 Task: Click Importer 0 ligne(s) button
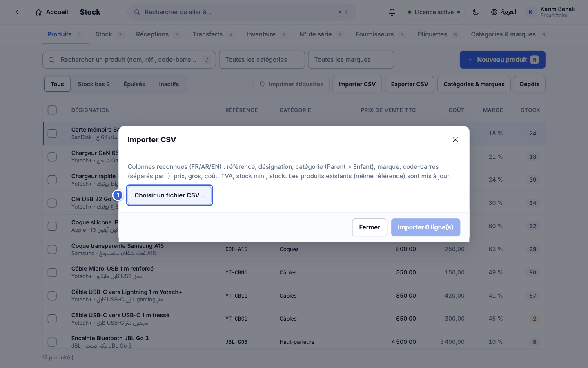point(425,227)
